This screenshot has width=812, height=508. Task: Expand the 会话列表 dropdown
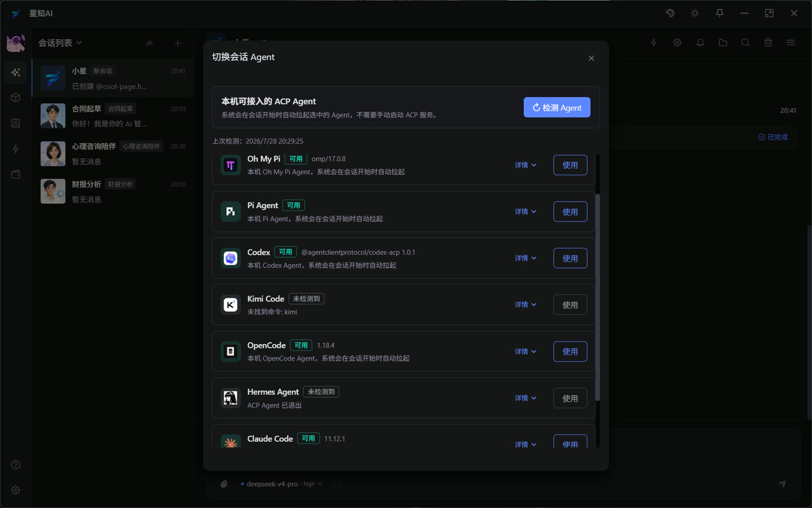tap(60, 43)
